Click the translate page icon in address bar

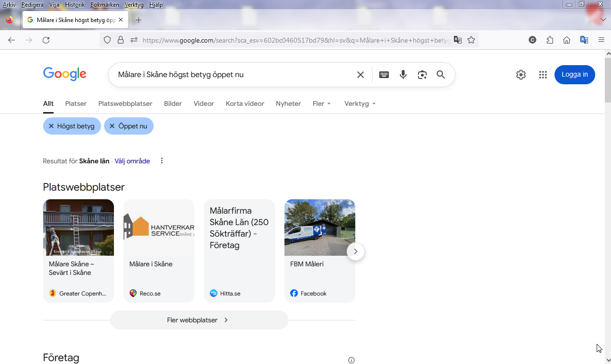tap(458, 40)
